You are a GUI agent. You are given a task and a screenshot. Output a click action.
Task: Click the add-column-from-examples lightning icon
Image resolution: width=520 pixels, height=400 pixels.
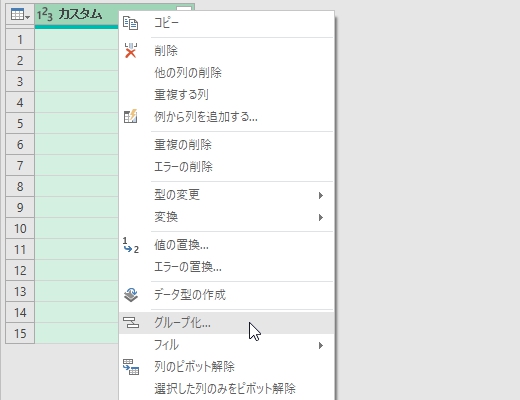130,116
